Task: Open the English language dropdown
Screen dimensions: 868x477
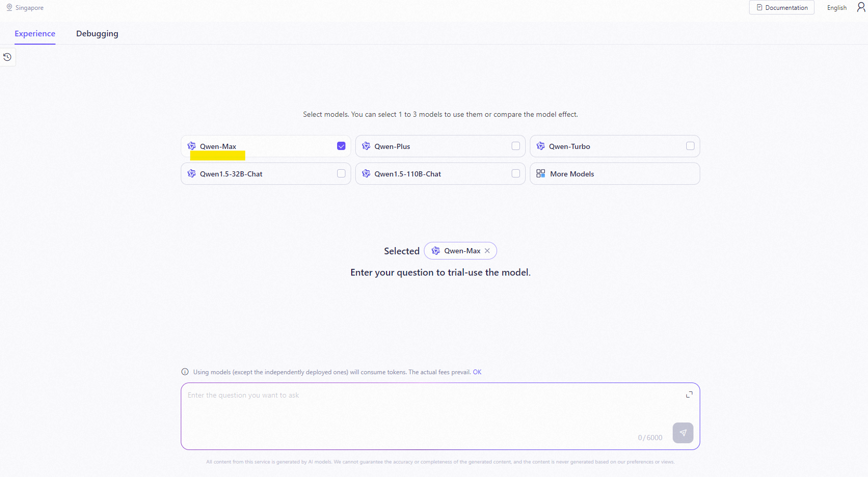Action: 837,8
